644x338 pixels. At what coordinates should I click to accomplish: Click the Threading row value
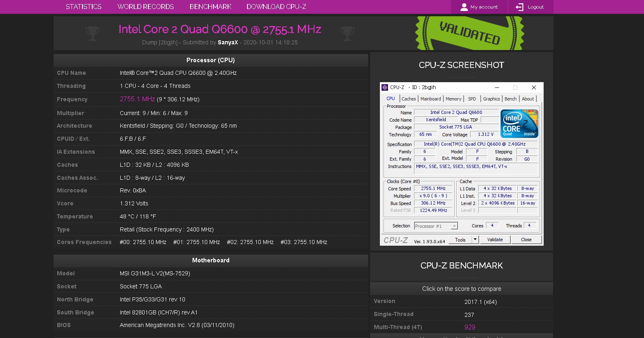pos(155,86)
